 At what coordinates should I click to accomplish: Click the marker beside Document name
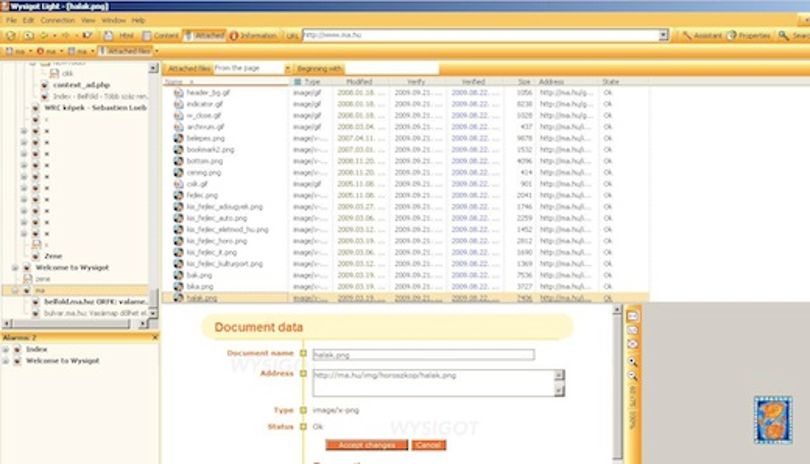(303, 353)
